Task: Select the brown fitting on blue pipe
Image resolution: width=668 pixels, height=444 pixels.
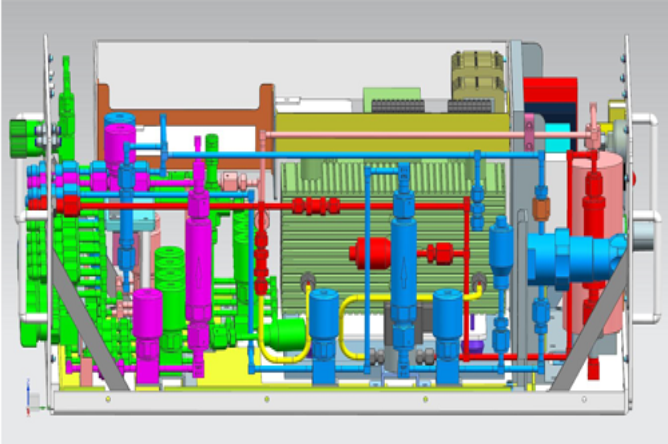Action: (x=541, y=210)
